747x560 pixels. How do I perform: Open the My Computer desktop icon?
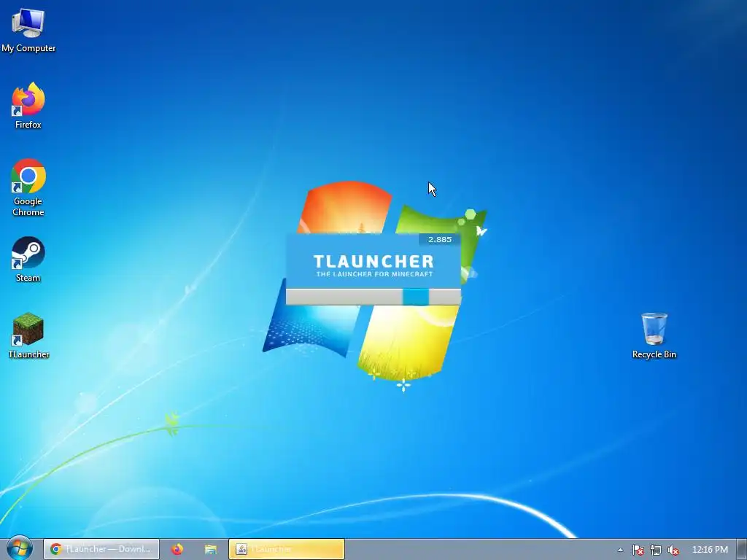[28, 31]
